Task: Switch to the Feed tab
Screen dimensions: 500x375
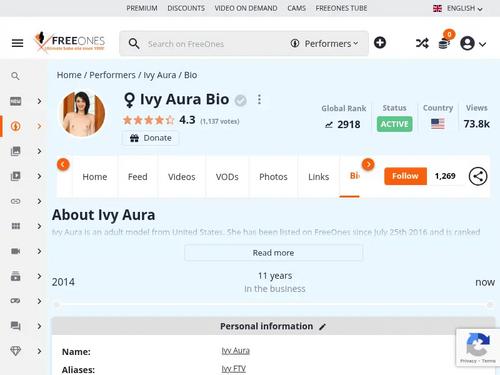Action: tap(138, 177)
